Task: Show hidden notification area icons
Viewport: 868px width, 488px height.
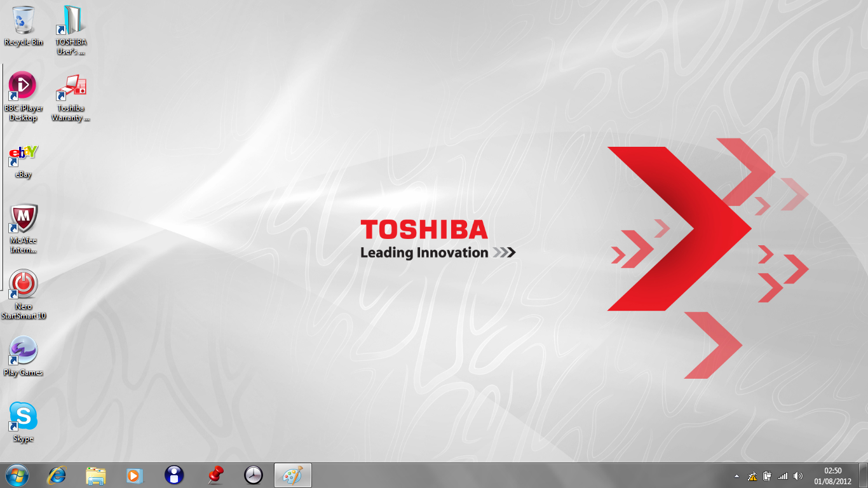Action: click(736, 476)
